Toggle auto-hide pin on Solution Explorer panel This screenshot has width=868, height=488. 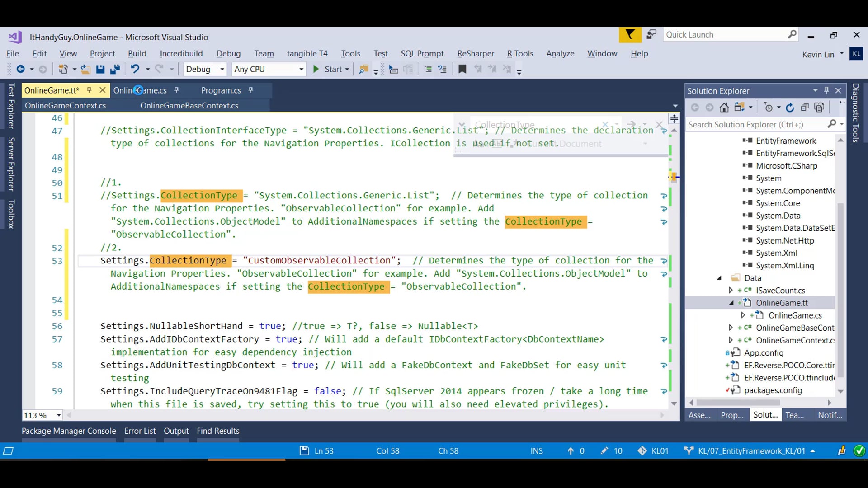pyautogui.click(x=826, y=90)
